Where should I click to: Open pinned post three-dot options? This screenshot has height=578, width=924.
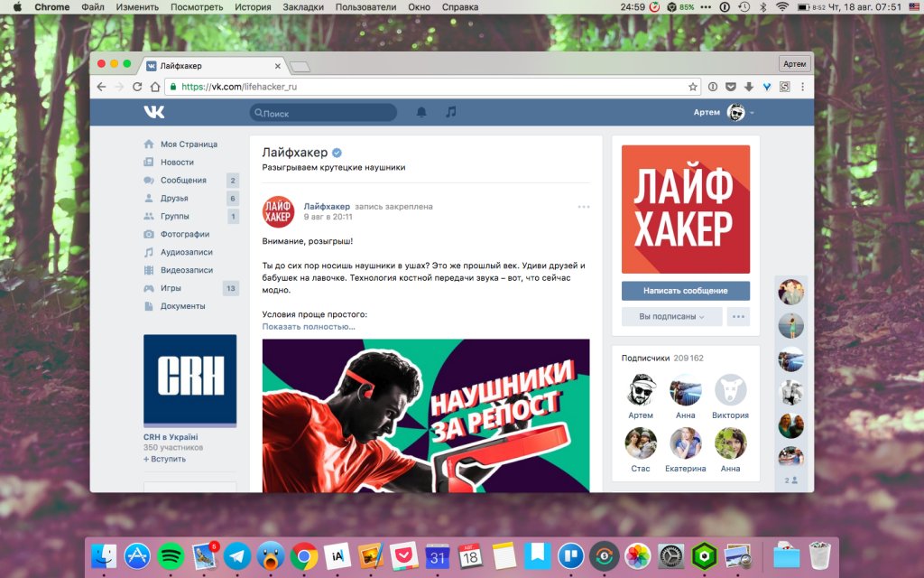click(584, 207)
